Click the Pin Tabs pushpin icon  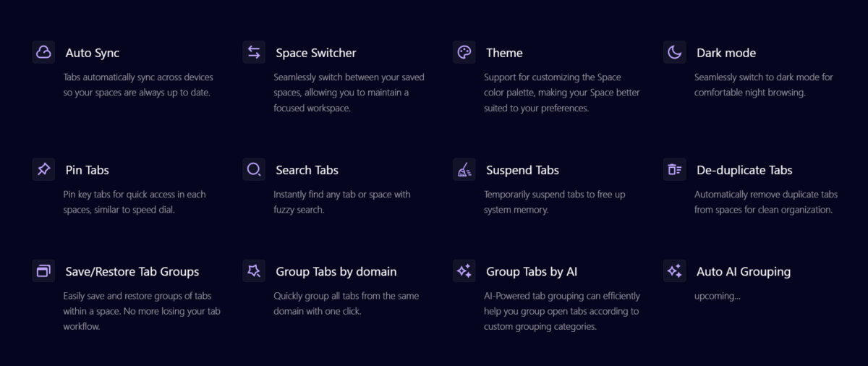tap(43, 169)
